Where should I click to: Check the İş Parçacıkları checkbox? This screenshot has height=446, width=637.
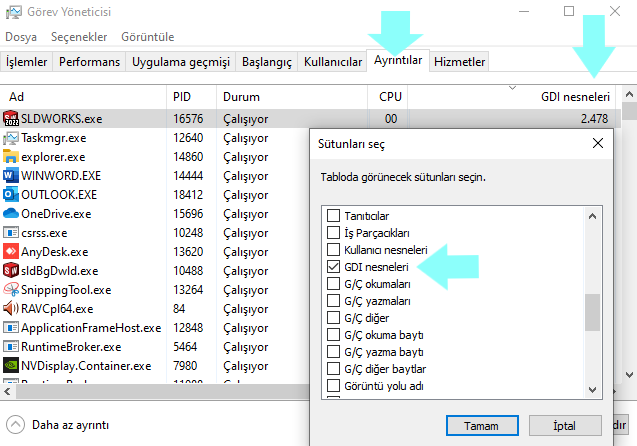tap(334, 233)
